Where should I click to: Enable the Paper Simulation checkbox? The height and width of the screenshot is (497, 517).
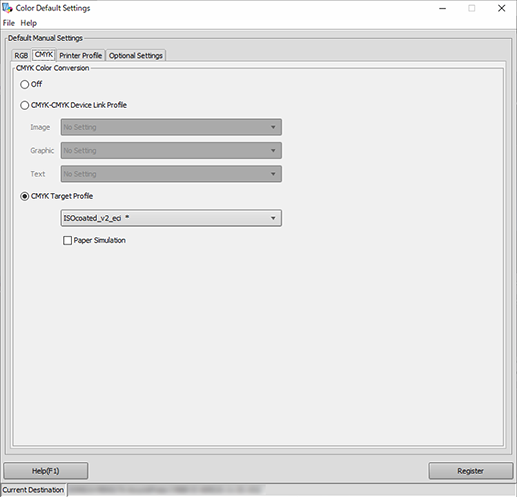[x=67, y=240]
